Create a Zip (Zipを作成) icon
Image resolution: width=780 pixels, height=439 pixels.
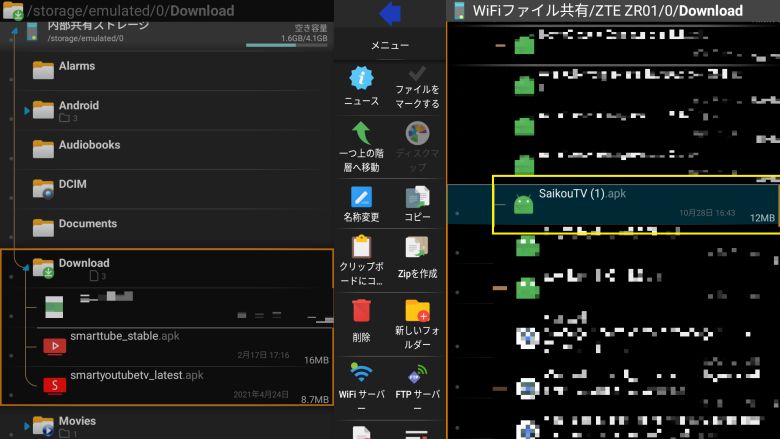[x=417, y=247]
